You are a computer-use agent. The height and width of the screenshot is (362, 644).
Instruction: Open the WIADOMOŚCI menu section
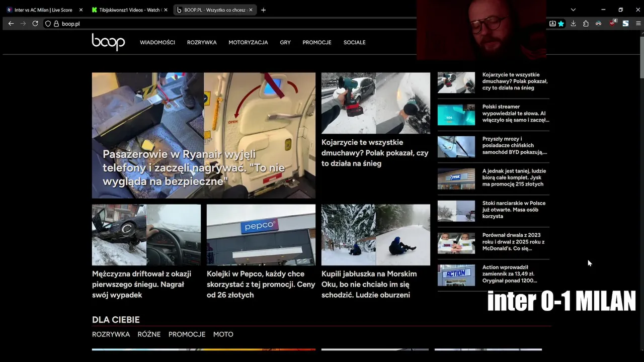[157, 42]
